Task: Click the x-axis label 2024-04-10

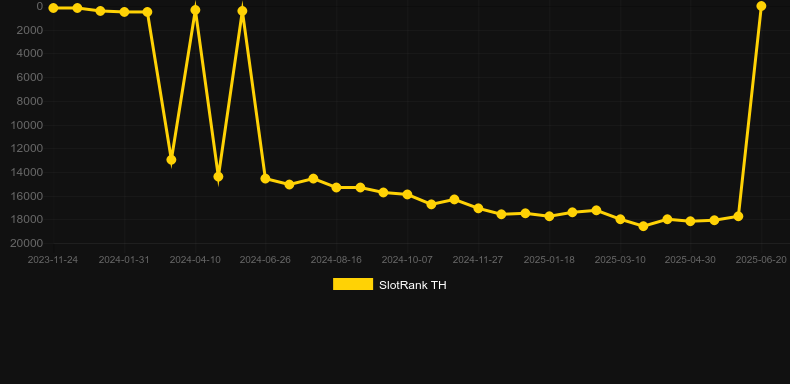Action: (x=195, y=260)
